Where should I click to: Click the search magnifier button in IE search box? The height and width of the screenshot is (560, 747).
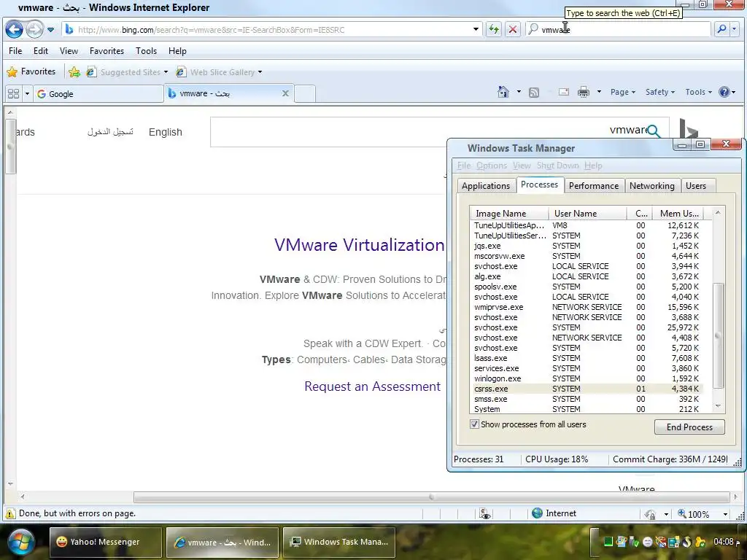[x=721, y=29]
